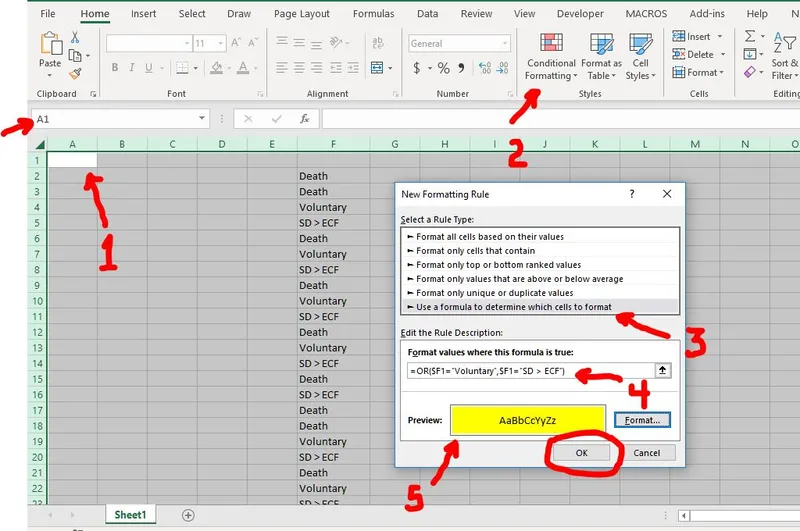Screen dimensions: 800x531
Task: Select 'Format only cells that contain' rule
Action: [540, 250]
